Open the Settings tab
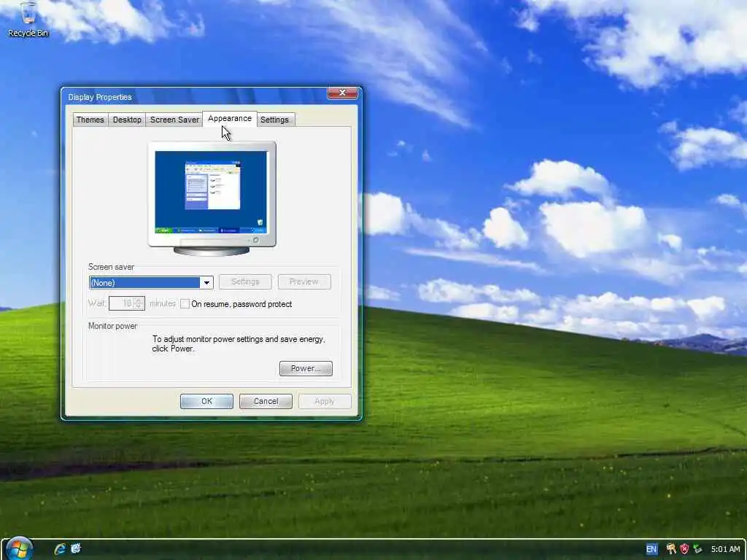 coord(274,120)
